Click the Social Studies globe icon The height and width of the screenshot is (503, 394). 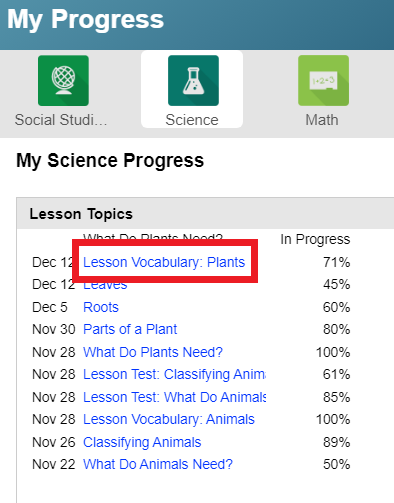point(63,81)
